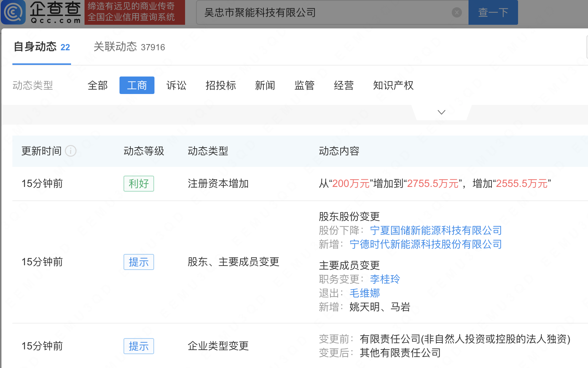Filter activity by 新闻
Image resolution: width=588 pixels, height=368 pixels.
265,85
